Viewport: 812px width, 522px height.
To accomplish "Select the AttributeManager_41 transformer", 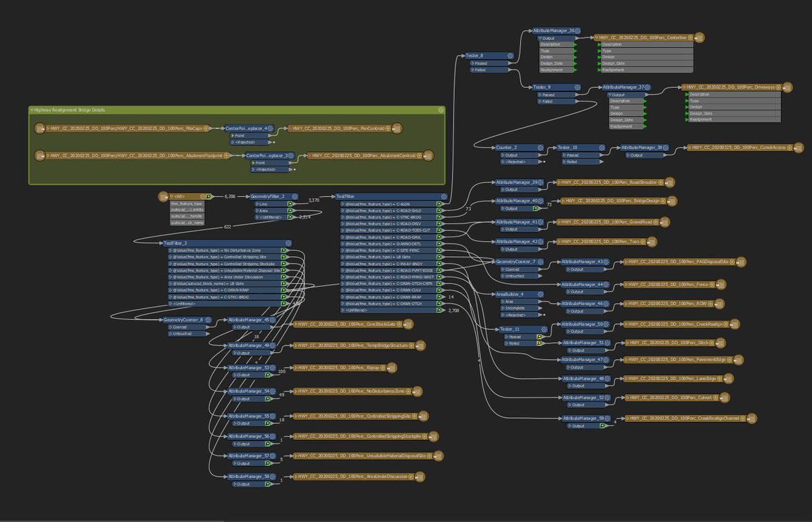I will coord(519,222).
